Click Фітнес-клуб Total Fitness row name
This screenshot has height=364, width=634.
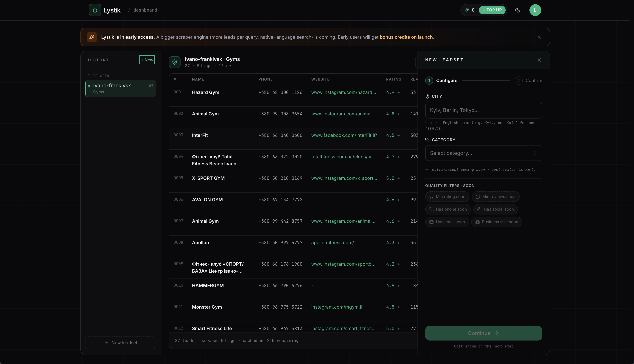coord(217,160)
